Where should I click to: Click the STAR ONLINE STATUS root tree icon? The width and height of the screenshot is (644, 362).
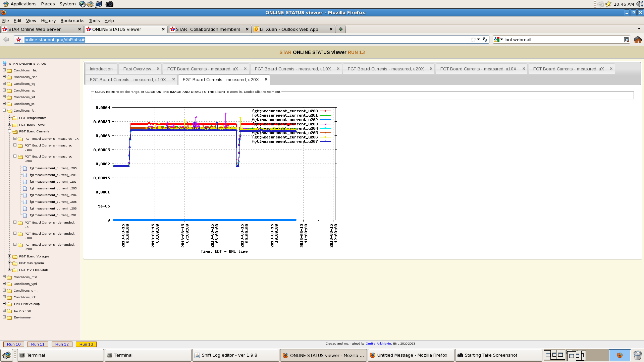5,63
